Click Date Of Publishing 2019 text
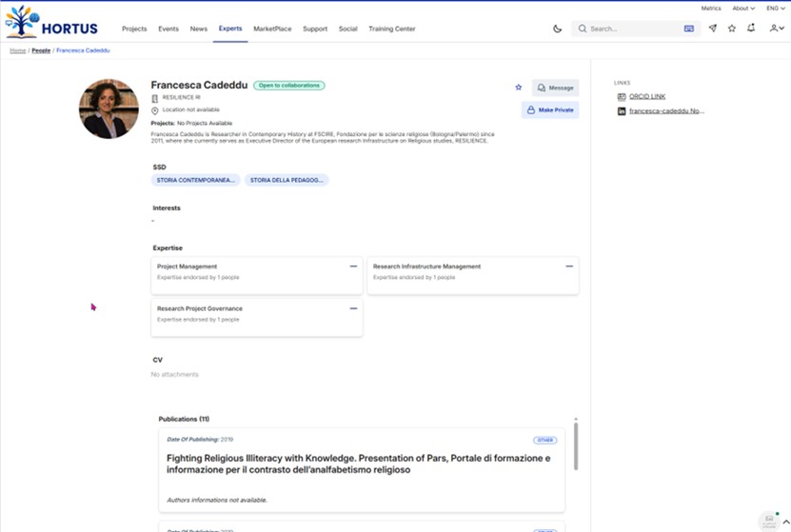Viewport: 791px width, 532px height. (x=200, y=440)
